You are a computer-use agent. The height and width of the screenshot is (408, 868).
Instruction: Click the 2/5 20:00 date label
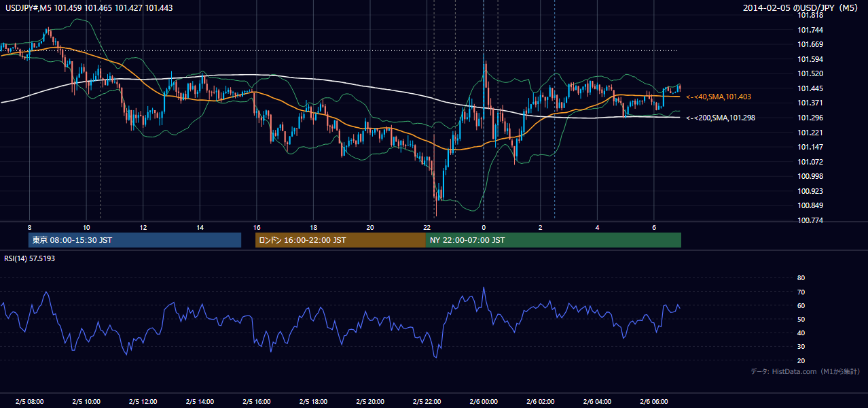click(x=370, y=402)
